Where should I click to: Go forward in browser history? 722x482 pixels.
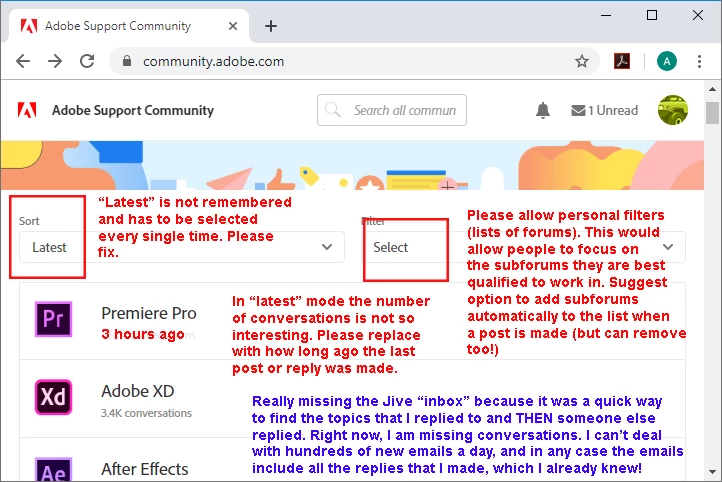click(x=55, y=61)
